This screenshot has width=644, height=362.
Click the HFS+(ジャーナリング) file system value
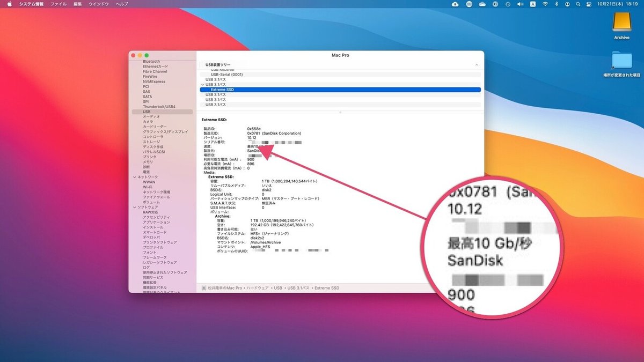(x=269, y=233)
